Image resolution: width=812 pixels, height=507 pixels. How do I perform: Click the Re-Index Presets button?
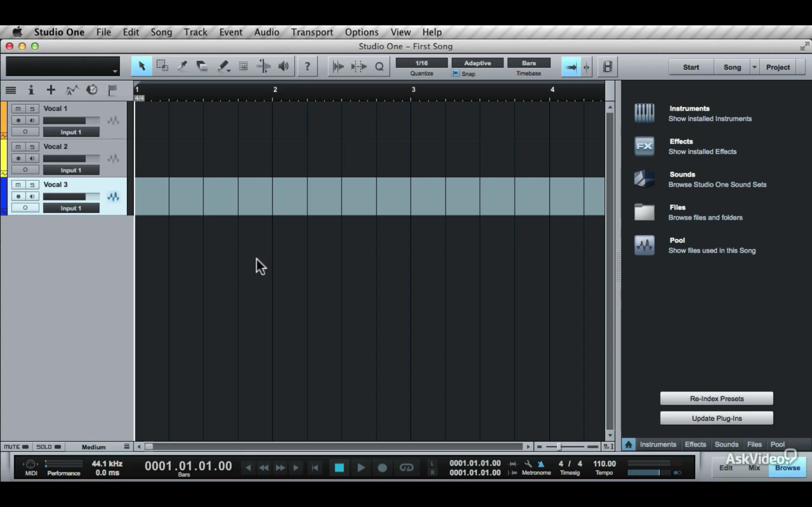pos(716,398)
